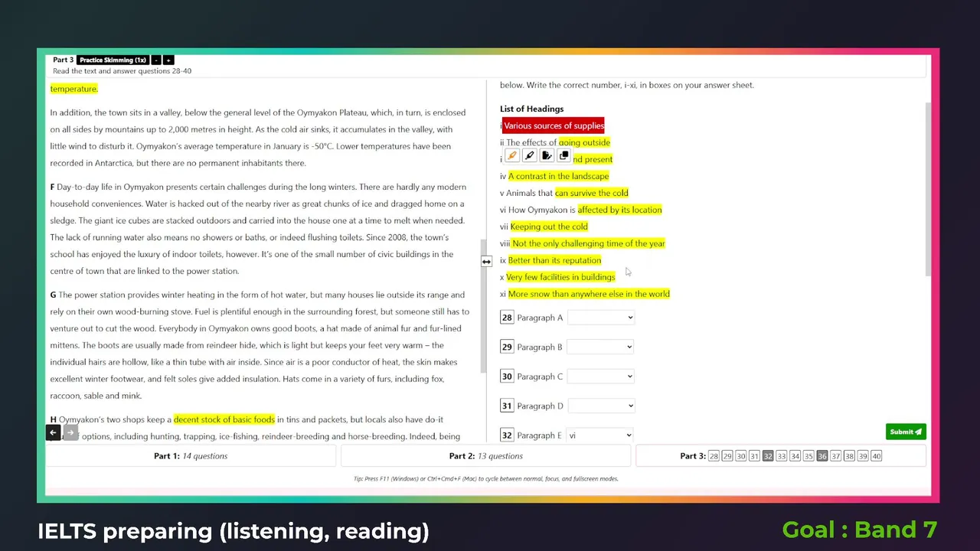Jump to question 37 in navigator
The image size is (980, 551).
click(x=836, y=456)
